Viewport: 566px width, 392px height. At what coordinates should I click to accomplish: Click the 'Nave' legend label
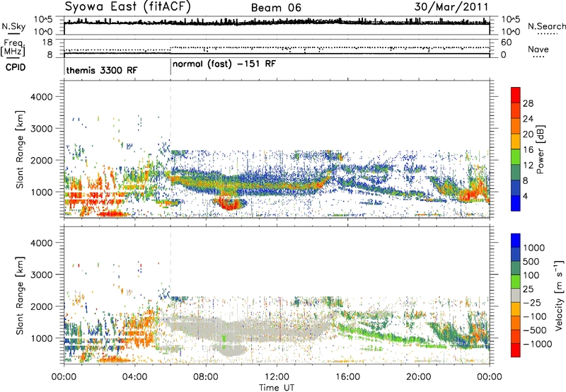click(538, 49)
